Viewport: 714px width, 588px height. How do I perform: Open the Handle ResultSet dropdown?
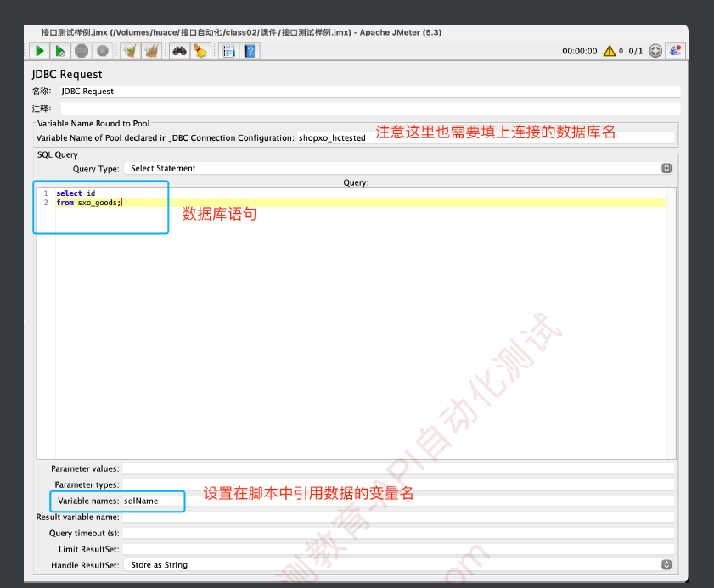click(399, 565)
